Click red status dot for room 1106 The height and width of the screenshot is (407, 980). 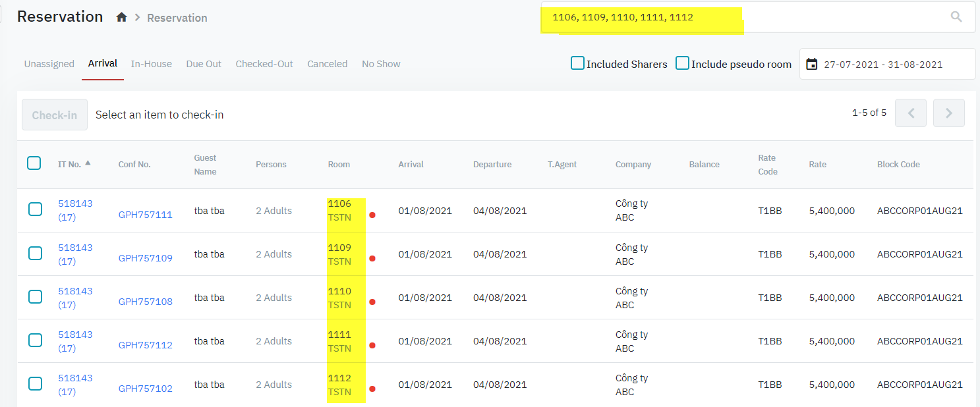coord(372,215)
